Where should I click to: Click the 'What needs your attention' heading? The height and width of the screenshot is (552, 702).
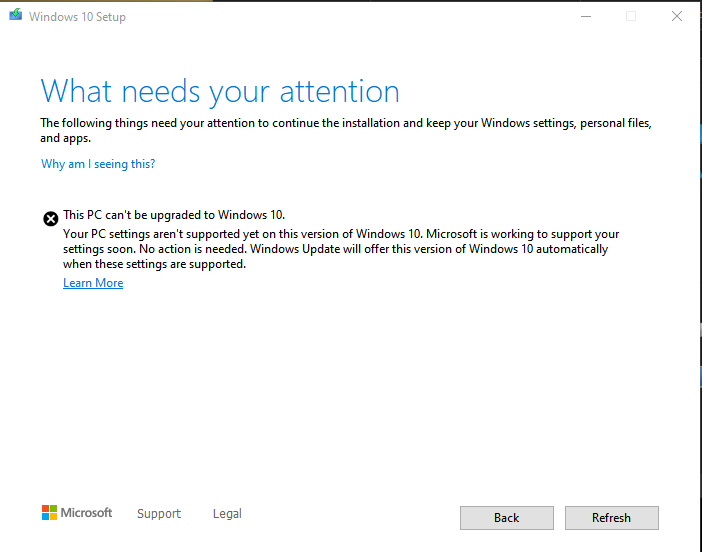(220, 92)
